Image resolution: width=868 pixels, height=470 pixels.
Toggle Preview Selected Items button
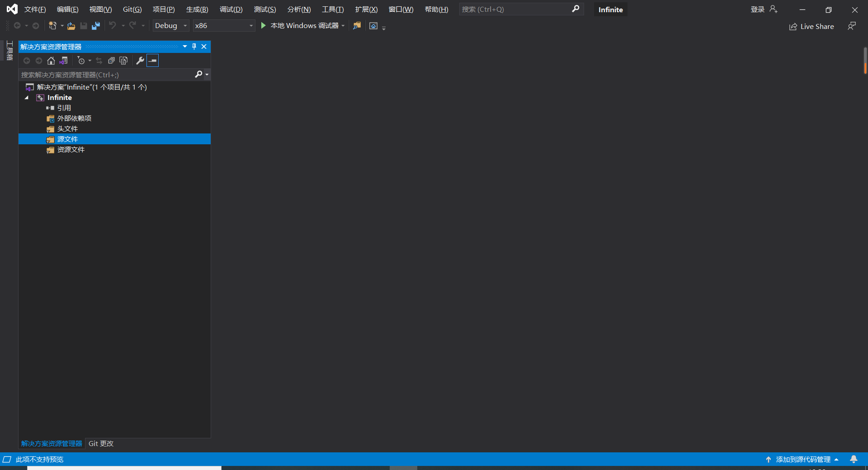[153, 61]
